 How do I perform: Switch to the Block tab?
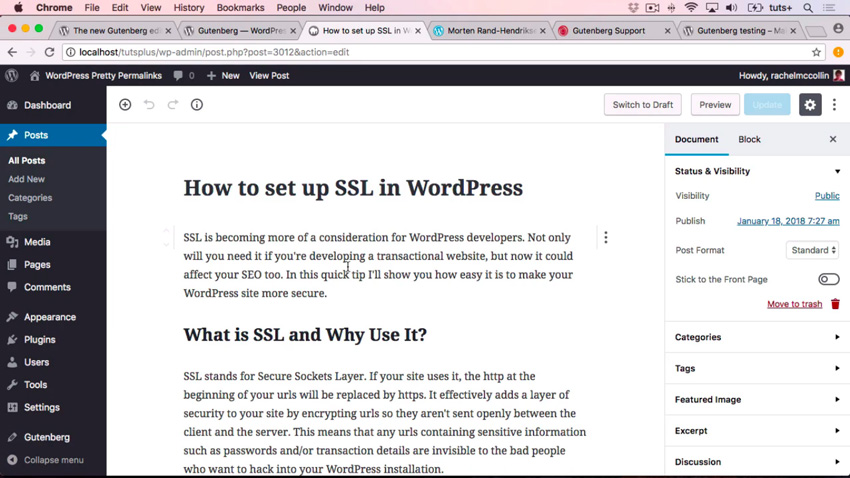(749, 139)
